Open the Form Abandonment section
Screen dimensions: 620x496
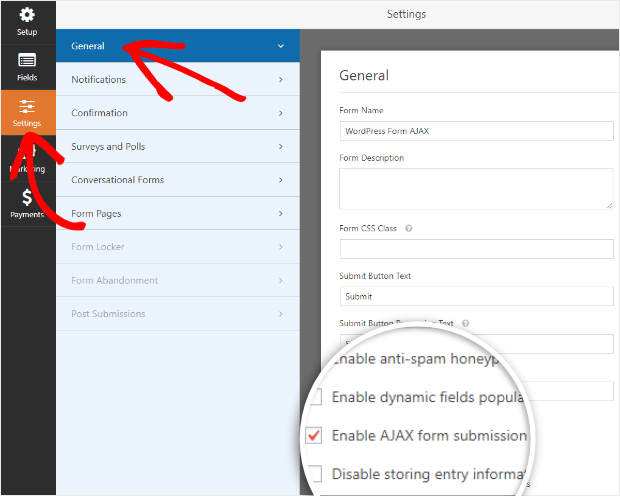[x=178, y=280]
